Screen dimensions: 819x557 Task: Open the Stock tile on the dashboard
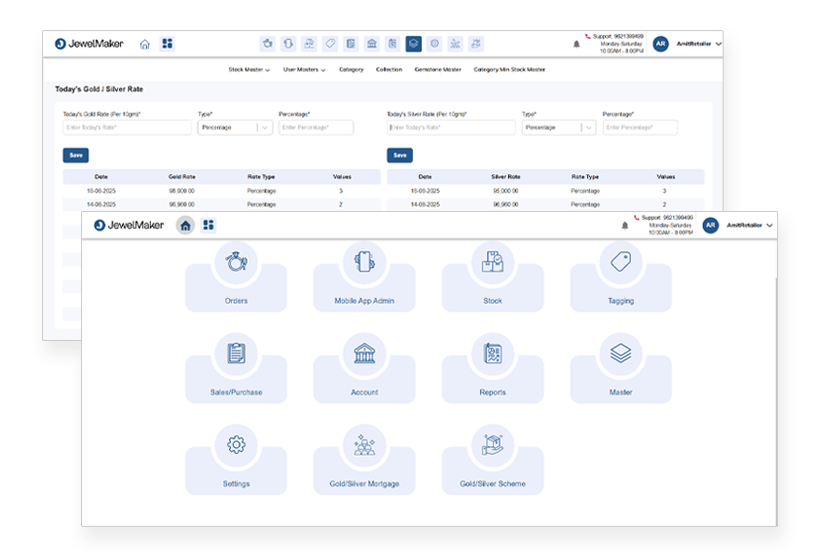tap(493, 277)
